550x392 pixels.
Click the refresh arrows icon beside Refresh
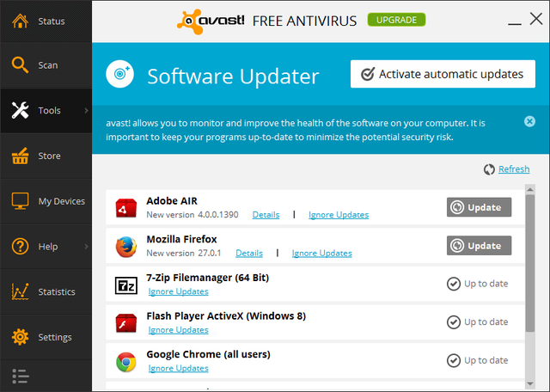click(489, 169)
